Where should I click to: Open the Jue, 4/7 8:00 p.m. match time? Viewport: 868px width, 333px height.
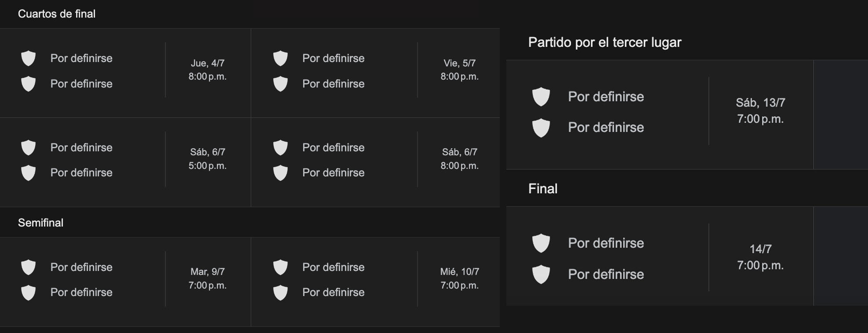coord(207,70)
